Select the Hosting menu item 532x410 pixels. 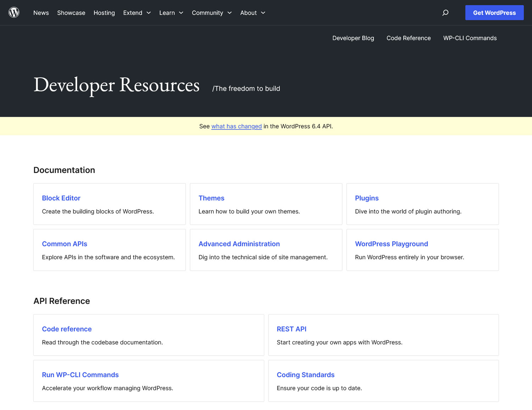104,13
